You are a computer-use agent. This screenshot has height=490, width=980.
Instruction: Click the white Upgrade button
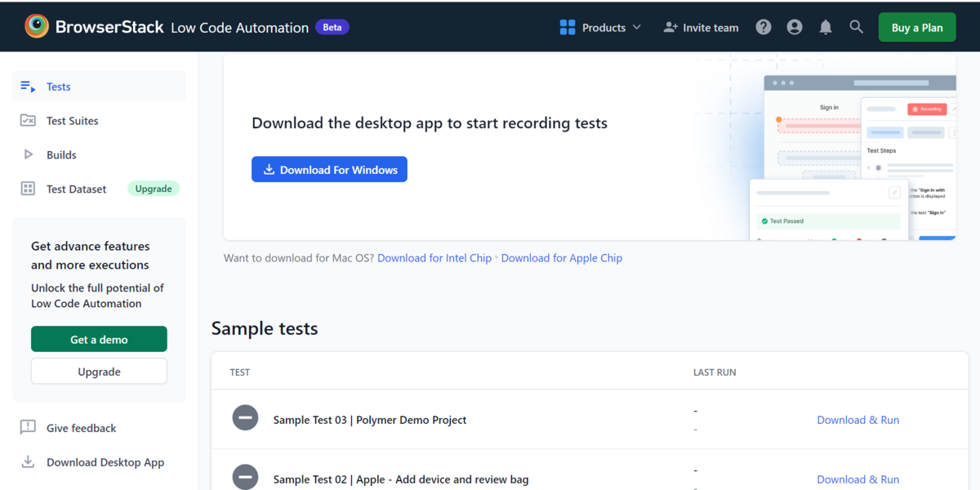tap(99, 371)
